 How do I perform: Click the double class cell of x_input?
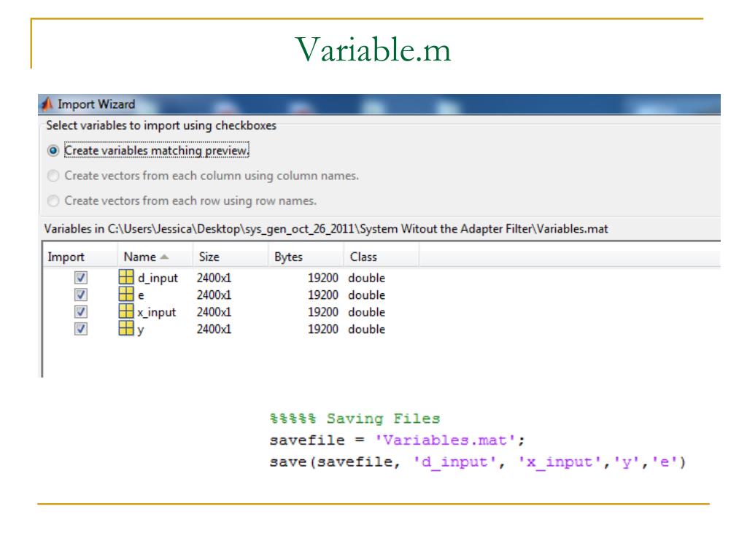(x=366, y=312)
